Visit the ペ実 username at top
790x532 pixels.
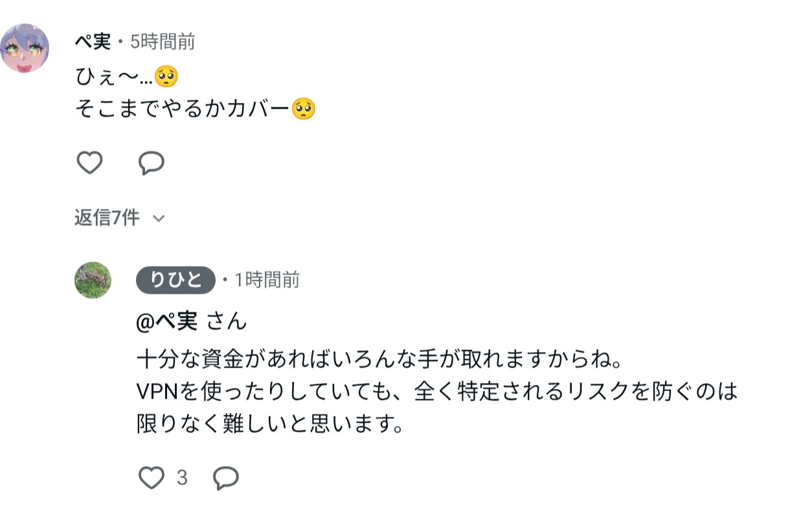[93, 42]
